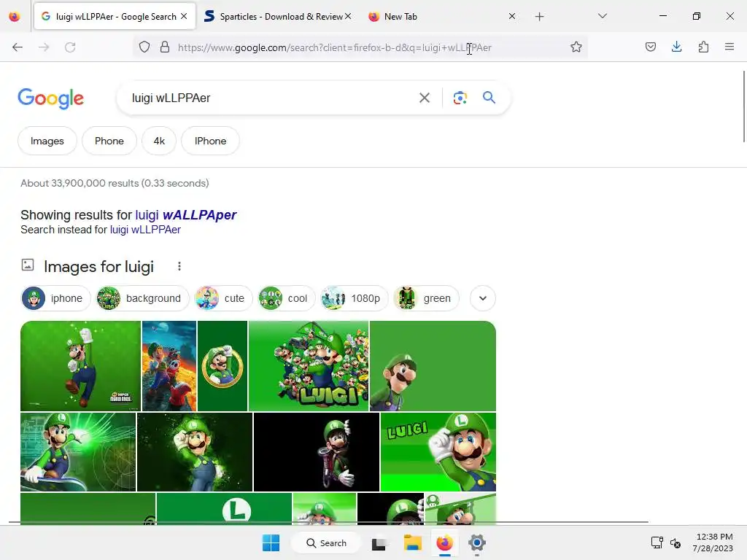Image resolution: width=747 pixels, height=560 pixels.
Task: Open the colorful Mario movie poster thumbnail
Action: coord(169,366)
